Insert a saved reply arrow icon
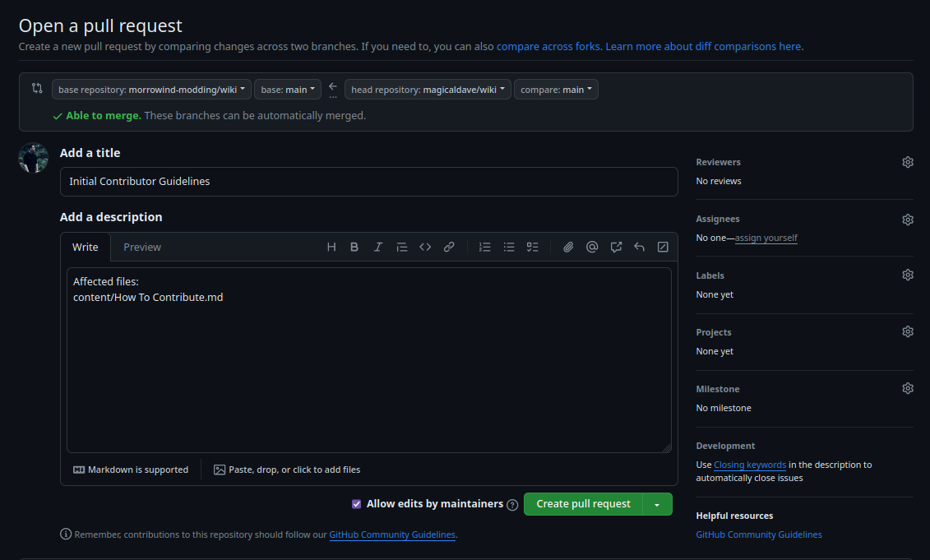This screenshot has width=930, height=560. tap(640, 247)
